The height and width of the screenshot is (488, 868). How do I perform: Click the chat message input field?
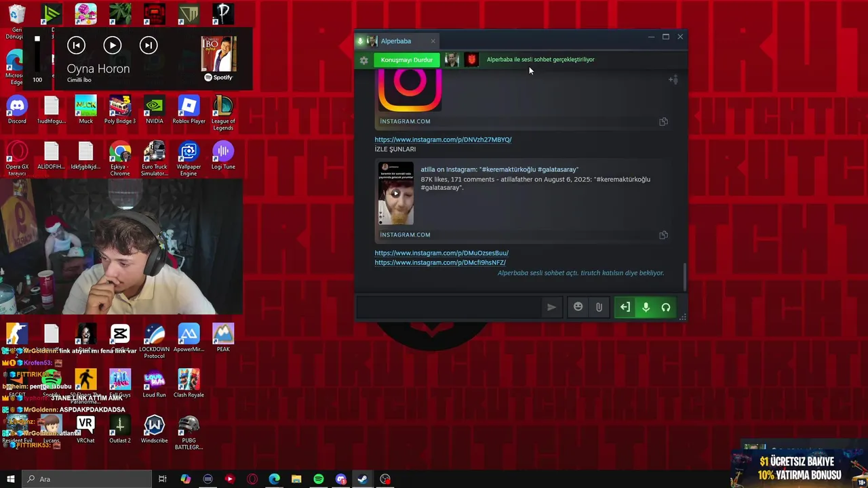click(x=450, y=308)
